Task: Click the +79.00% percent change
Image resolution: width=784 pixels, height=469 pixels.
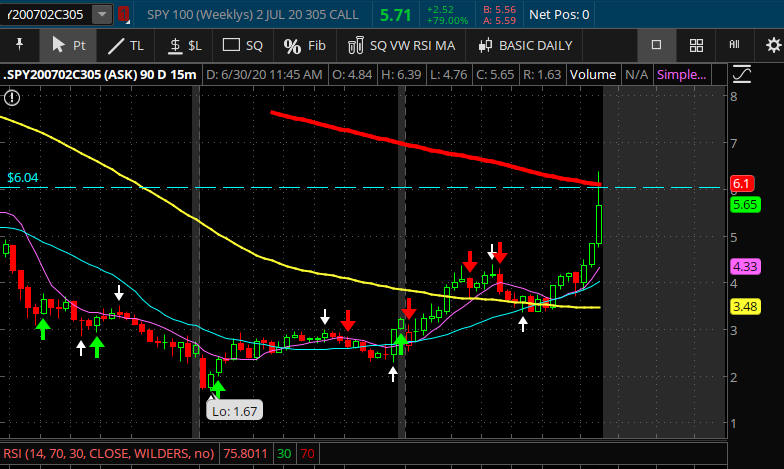Action: 447,20
